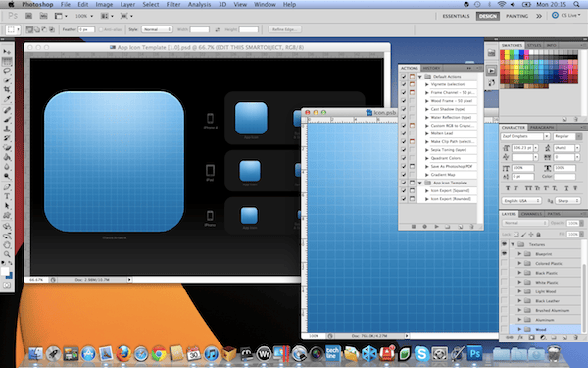The height and width of the screenshot is (368, 588).
Task: Collapse the Default Actions folder
Action: (x=420, y=77)
